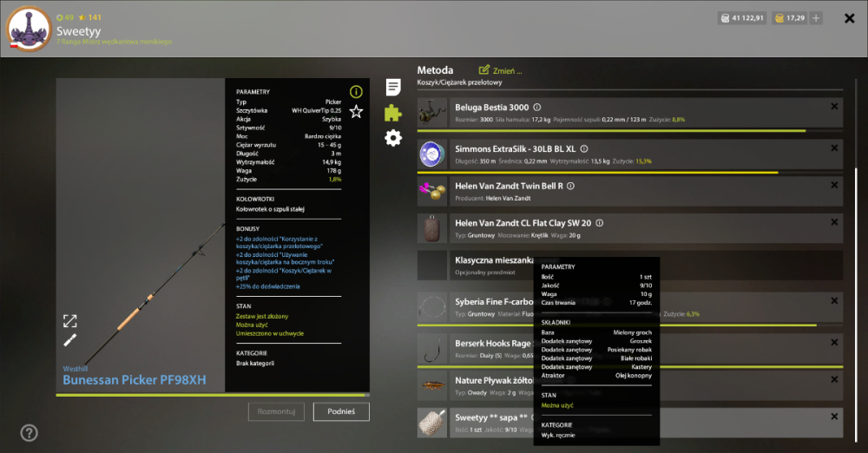
Task: Click the rod name Bunessan Picker PF98XH
Action: point(135,380)
